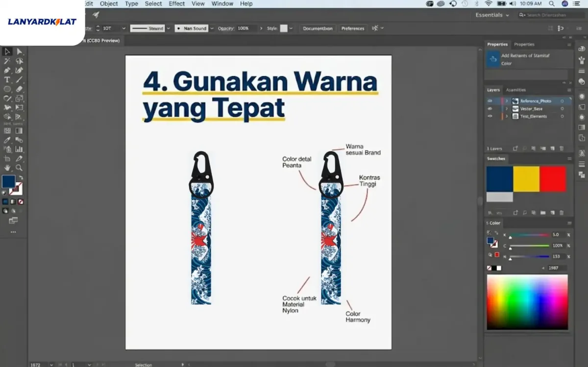The height and width of the screenshot is (367, 588).
Task: Delete swatch with trash icon in Swatches panel
Action: point(562,213)
